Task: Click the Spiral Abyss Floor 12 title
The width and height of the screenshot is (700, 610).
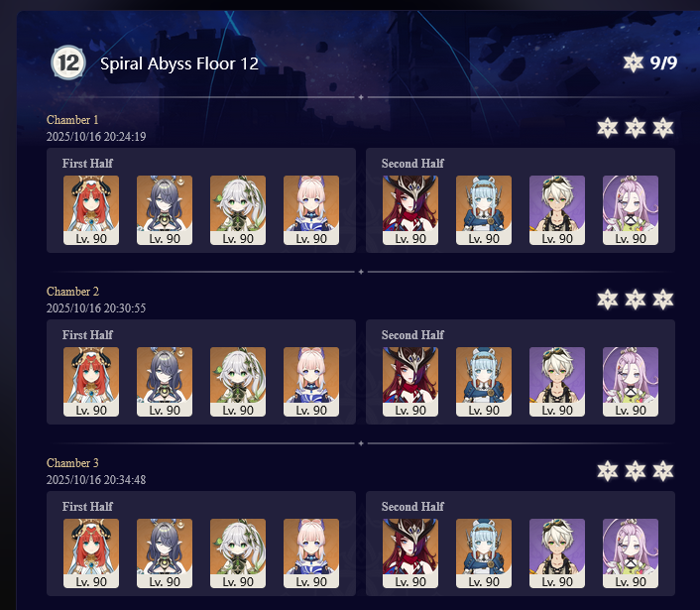Action: tap(179, 63)
